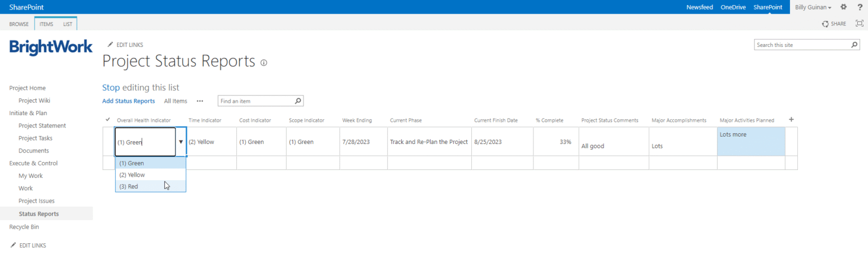This screenshot has width=868, height=254.
Task: Click the All good comments cell
Action: [x=614, y=142]
